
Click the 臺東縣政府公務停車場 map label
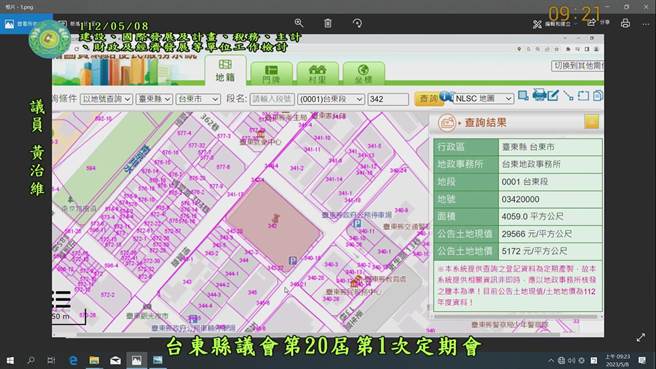(x=356, y=215)
